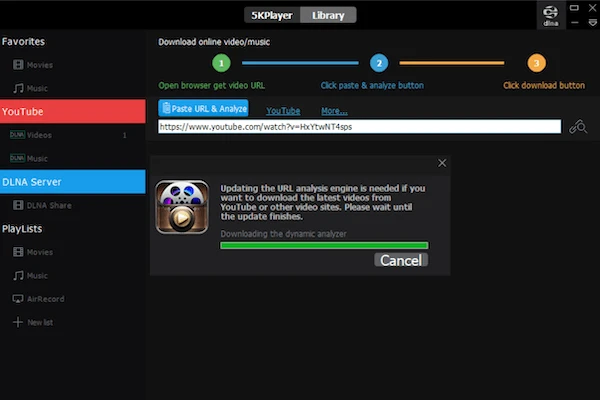Screen dimensions: 600x400
Task: Close the update dialog with X
Action: pyautogui.click(x=442, y=163)
